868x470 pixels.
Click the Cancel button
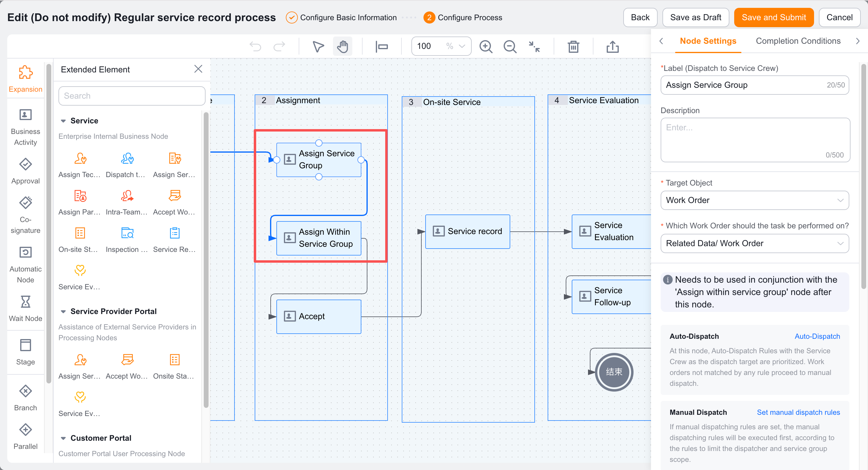(839, 17)
